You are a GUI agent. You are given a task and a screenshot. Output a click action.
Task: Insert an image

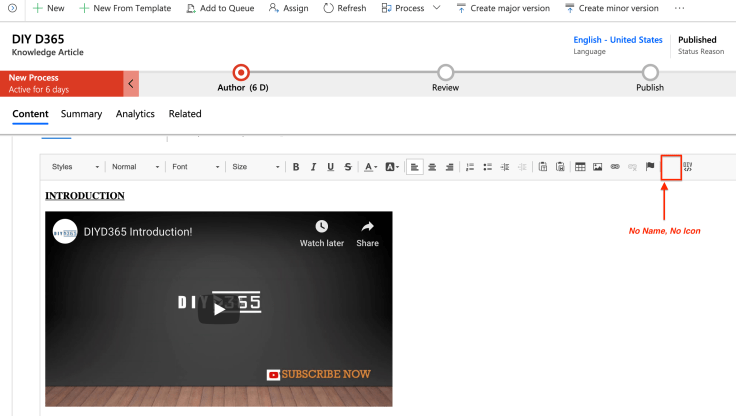pos(598,167)
